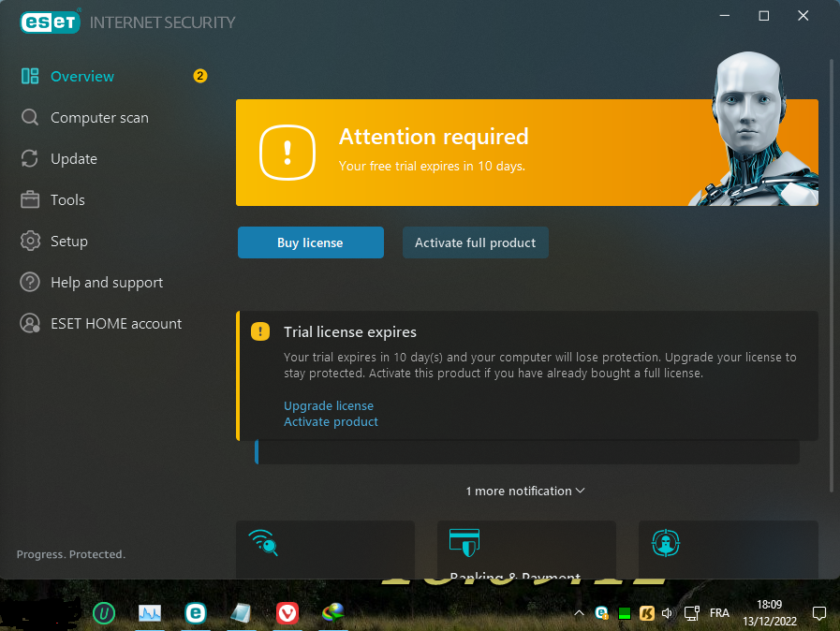Screen dimensions: 840x631
Task: Open the Windows notification center icon
Action: 819,613
